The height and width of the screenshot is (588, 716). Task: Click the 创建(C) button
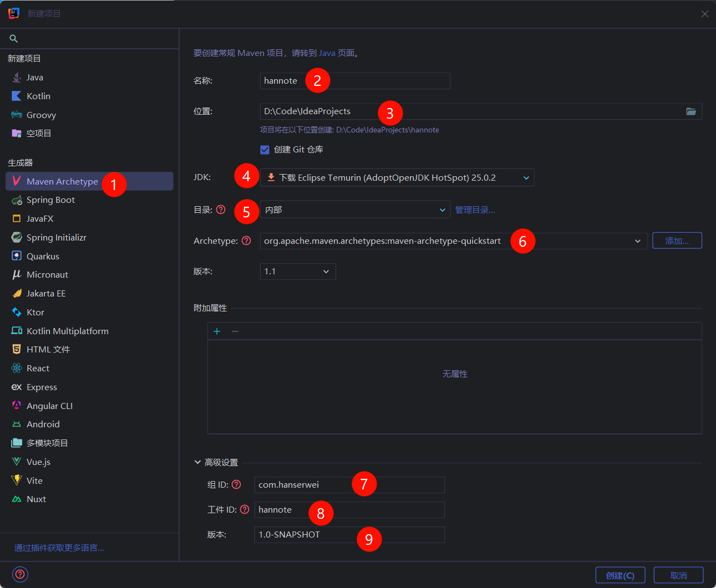point(620,575)
